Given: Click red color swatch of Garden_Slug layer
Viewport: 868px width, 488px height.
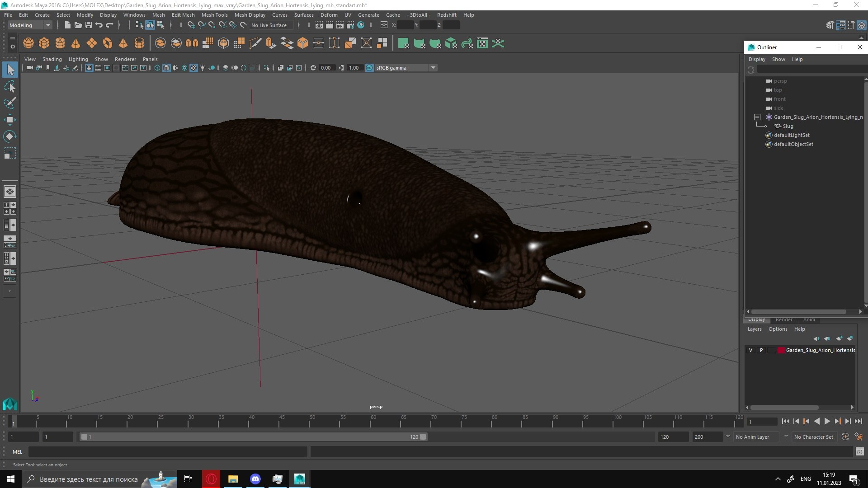Looking at the screenshot, I should (x=781, y=350).
